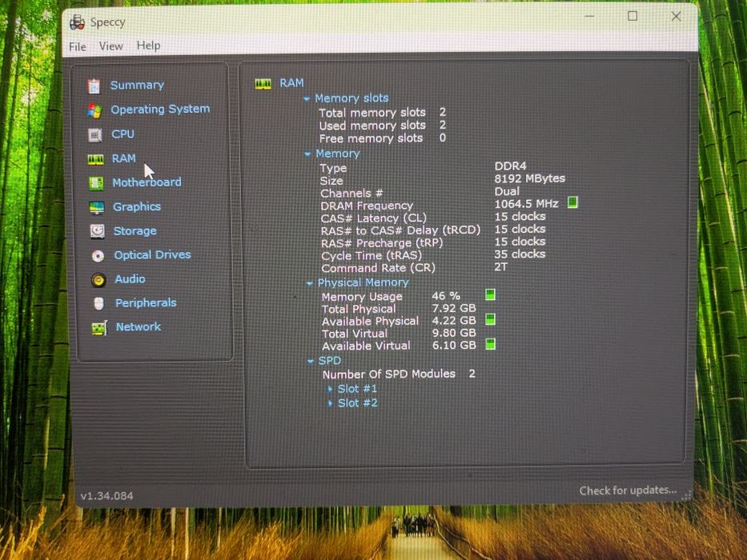Click the green graph icon beside Memory Usage
Viewport: 747px width, 560px height.
[x=490, y=294]
